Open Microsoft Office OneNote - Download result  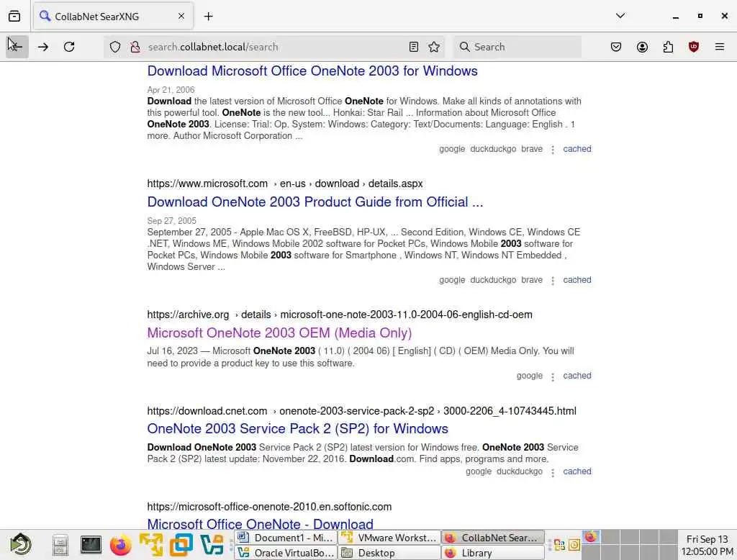pos(260,523)
